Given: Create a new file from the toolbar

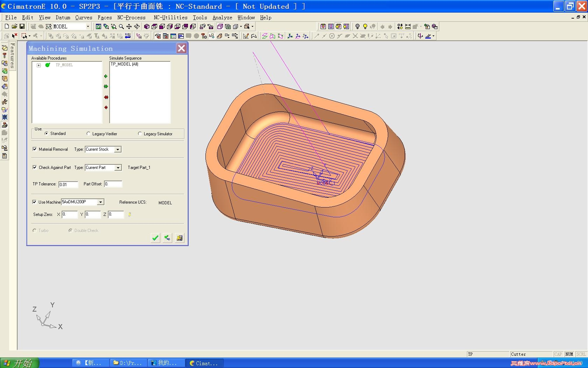Looking at the screenshot, I should point(7,26).
